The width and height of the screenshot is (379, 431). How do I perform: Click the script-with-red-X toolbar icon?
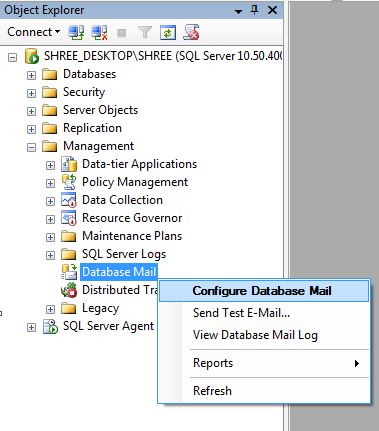coord(191,32)
